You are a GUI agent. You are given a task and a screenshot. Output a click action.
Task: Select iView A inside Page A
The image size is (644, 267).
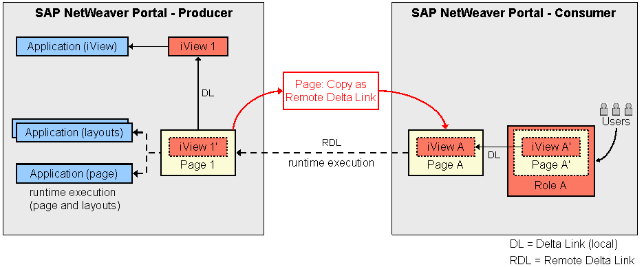(446, 147)
